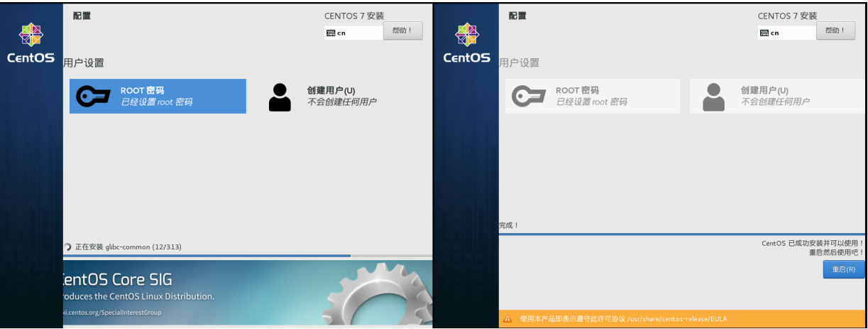Screen dimensions: 868x329
Task: Click 用户设置 heading in left screen
Action: 84,63
